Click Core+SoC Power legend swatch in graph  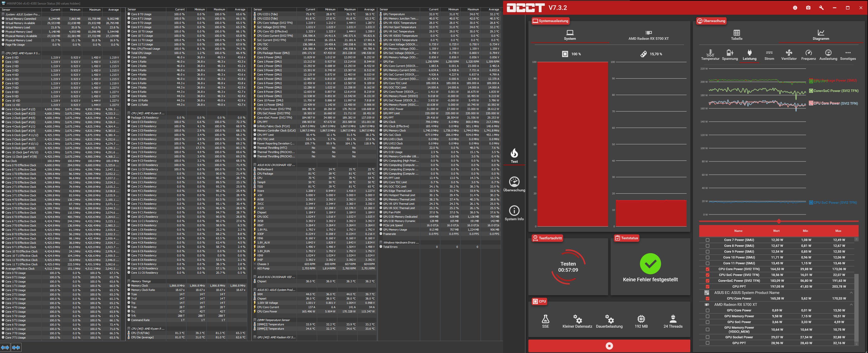pos(811,91)
